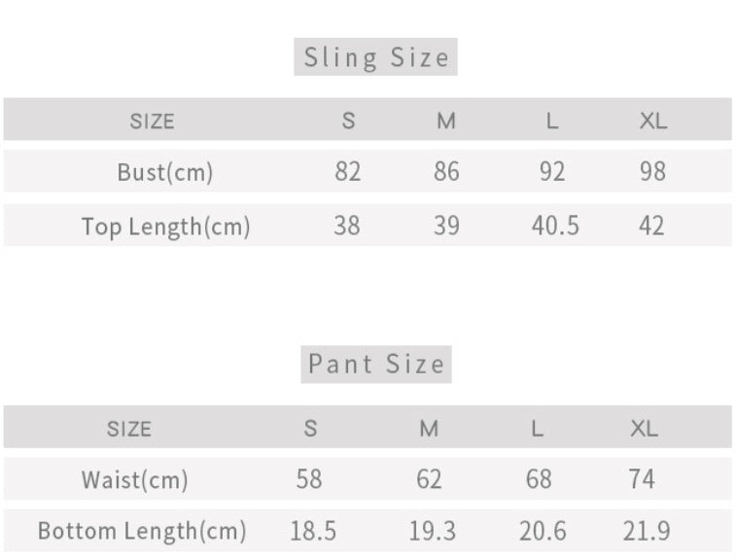Click the Bottom Length(cm) row label
Screen dimensions: 736x560
(x=142, y=532)
